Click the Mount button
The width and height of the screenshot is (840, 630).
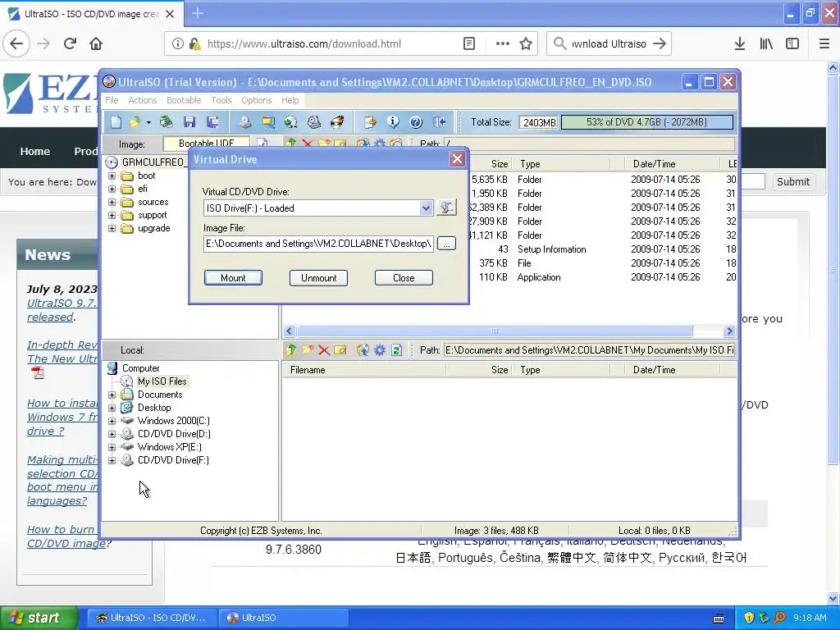point(233,277)
